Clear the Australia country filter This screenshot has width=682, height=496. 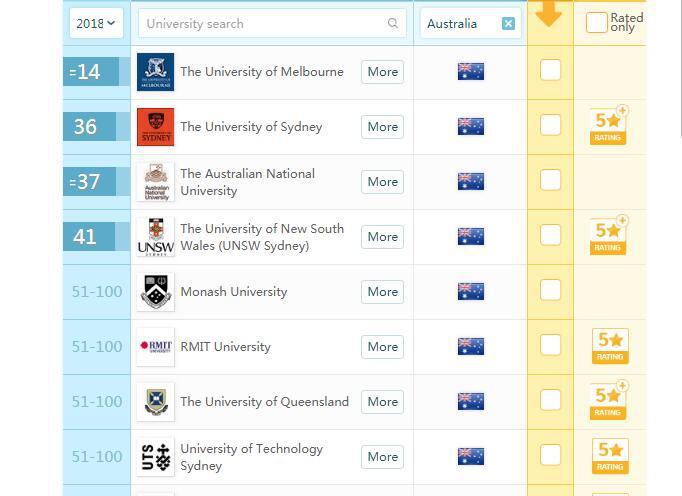[508, 23]
